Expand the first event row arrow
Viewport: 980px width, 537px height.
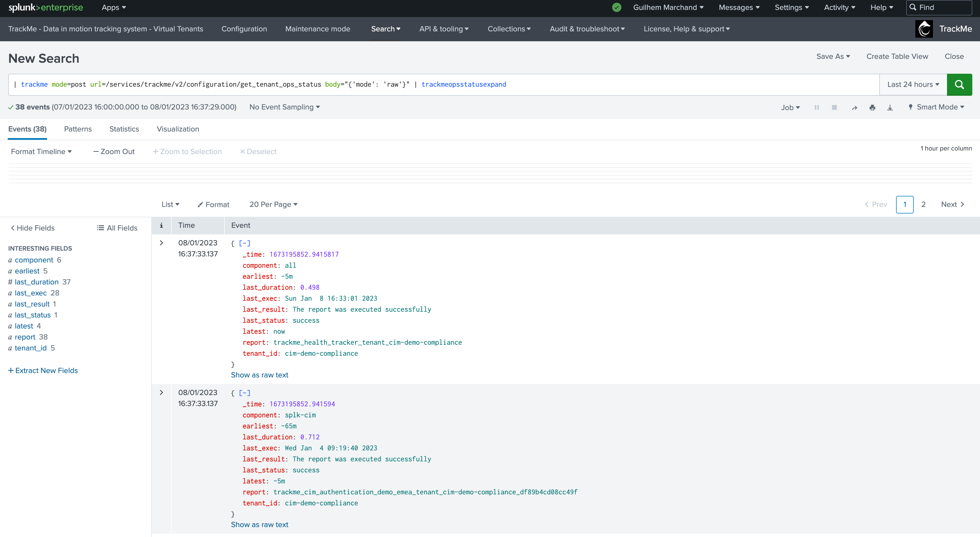point(161,243)
